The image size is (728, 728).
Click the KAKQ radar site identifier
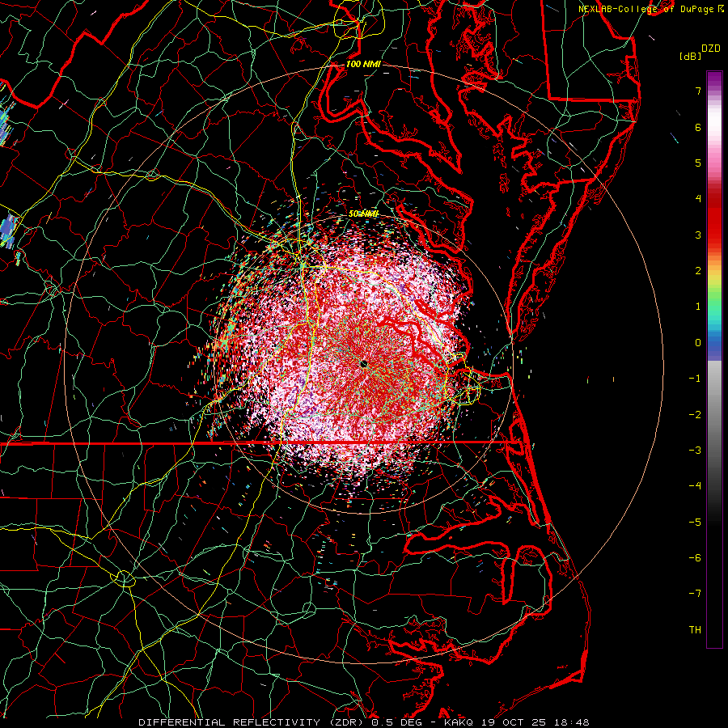459,722
